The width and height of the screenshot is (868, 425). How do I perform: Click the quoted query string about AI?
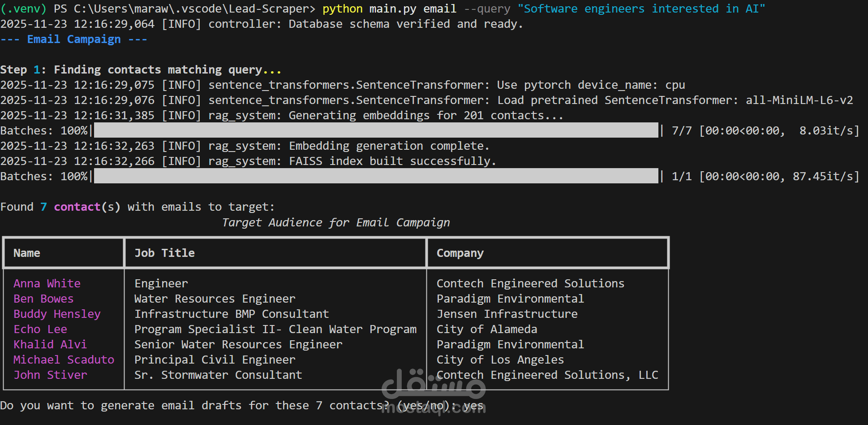point(641,9)
